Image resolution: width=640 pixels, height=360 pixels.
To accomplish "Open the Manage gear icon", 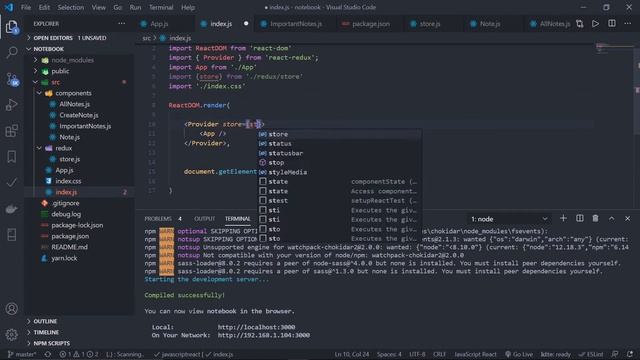I will (12, 335).
